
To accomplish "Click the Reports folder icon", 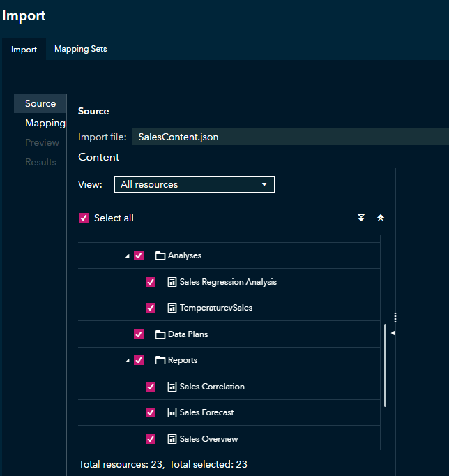I will tap(160, 360).
